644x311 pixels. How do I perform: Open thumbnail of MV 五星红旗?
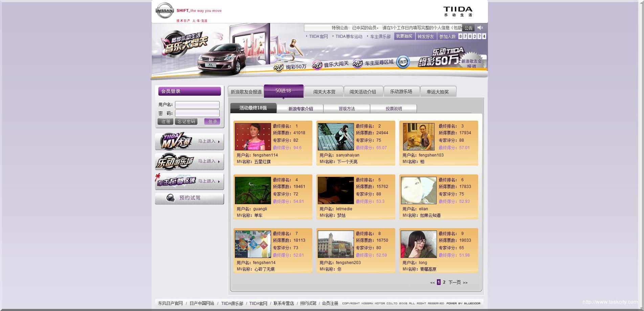(253, 137)
